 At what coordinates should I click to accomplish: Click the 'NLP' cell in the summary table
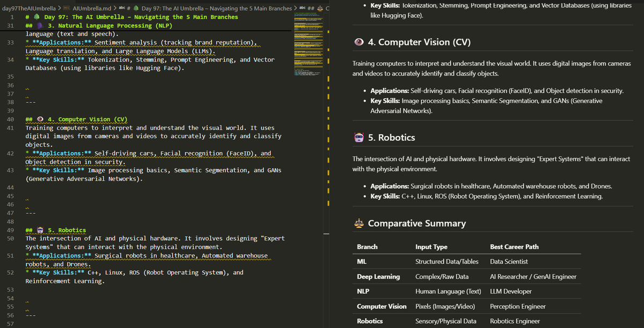point(363,292)
